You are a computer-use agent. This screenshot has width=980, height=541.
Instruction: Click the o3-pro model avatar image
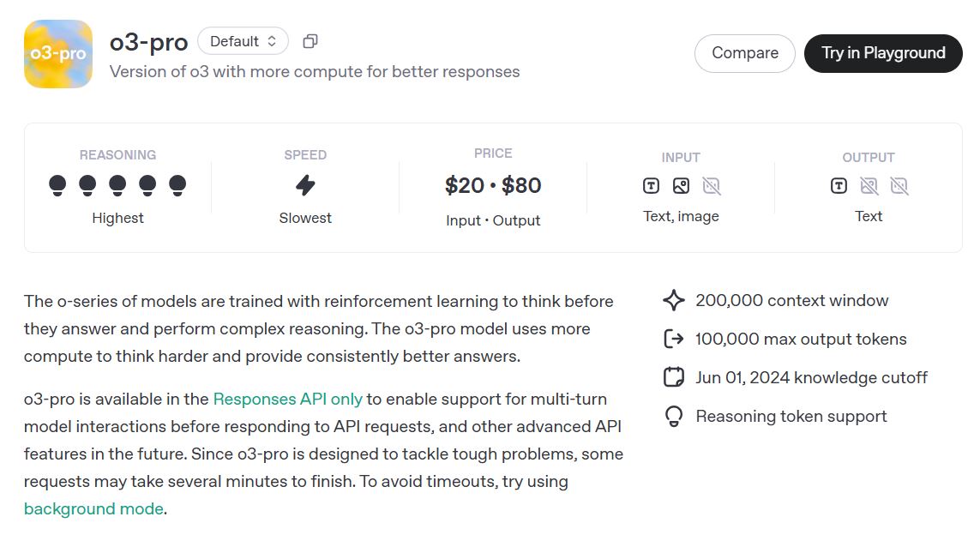[57, 53]
